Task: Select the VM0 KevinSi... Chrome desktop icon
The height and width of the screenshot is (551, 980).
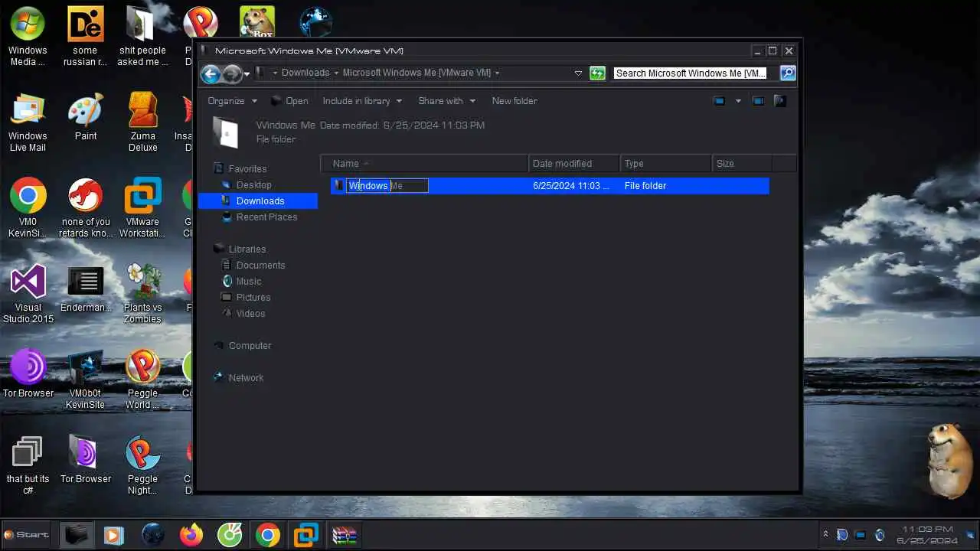Action: (28, 208)
